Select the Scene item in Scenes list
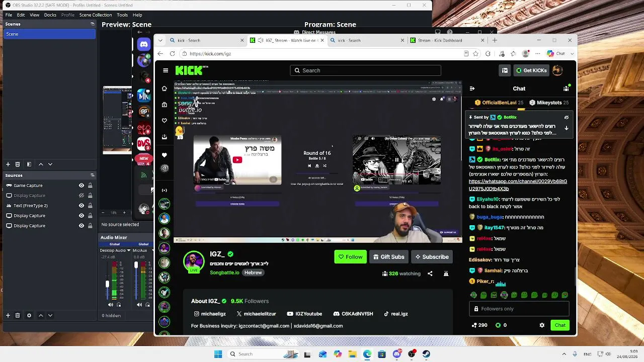Image resolution: width=644 pixels, height=362 pixels. (49, 34)
